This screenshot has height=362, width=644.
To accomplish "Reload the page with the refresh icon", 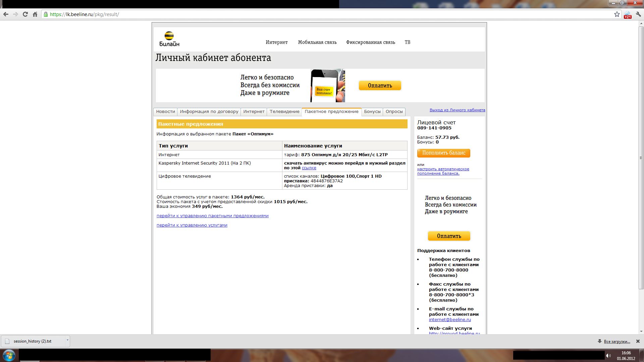I will click(25, 14).
